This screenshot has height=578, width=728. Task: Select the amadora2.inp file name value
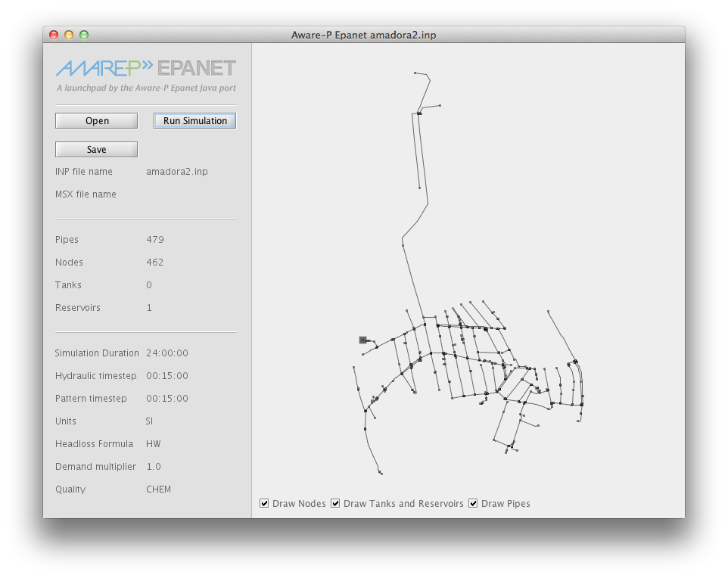(x=177, y=172)
